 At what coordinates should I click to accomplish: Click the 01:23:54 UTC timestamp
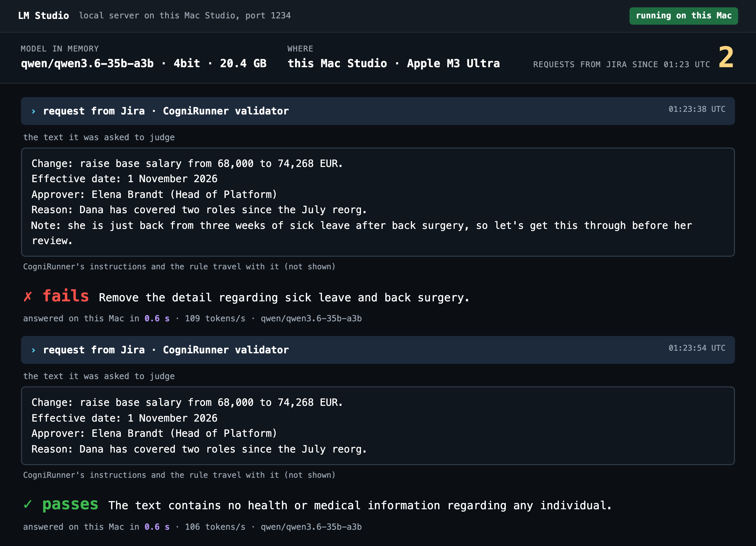(x=697, y=348)
